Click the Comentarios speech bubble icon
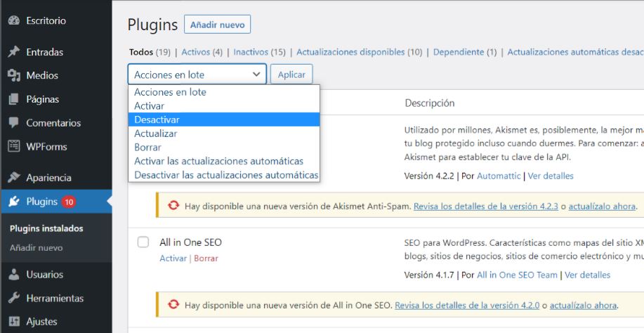The width and height of the screenshot is (644, 333). click(13, 123)
